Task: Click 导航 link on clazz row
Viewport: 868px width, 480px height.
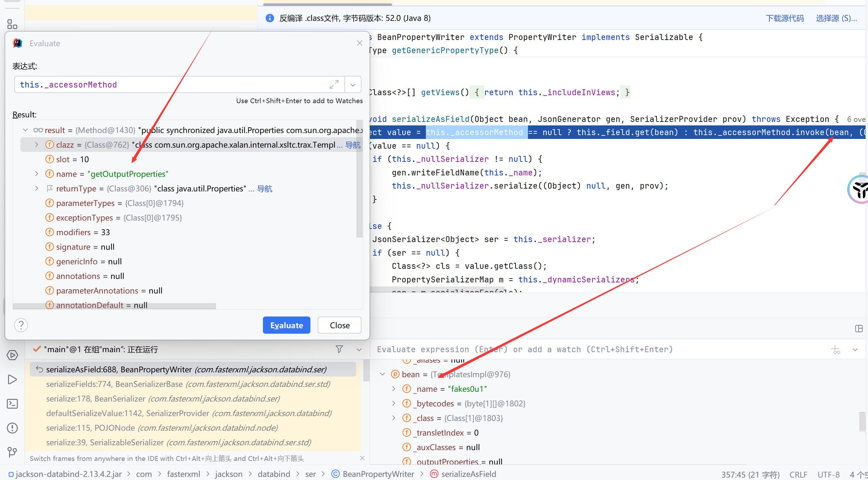Action: click(353, 145)
